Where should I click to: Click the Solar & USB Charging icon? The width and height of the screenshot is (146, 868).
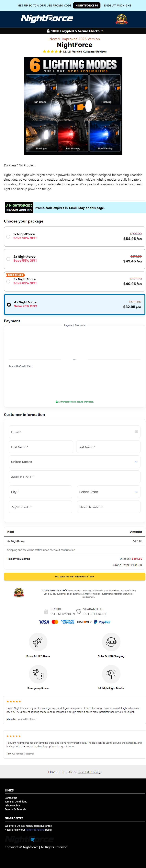(x=111, y=642)
